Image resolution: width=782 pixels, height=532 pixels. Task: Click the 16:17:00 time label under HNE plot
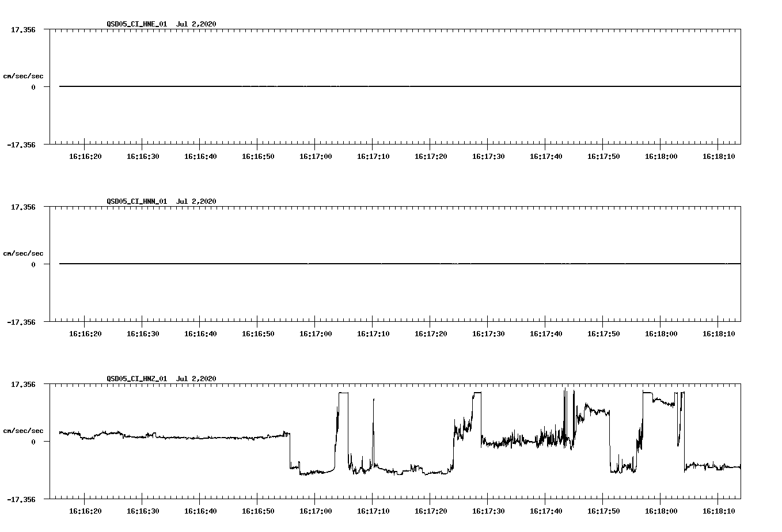(316, 157)
